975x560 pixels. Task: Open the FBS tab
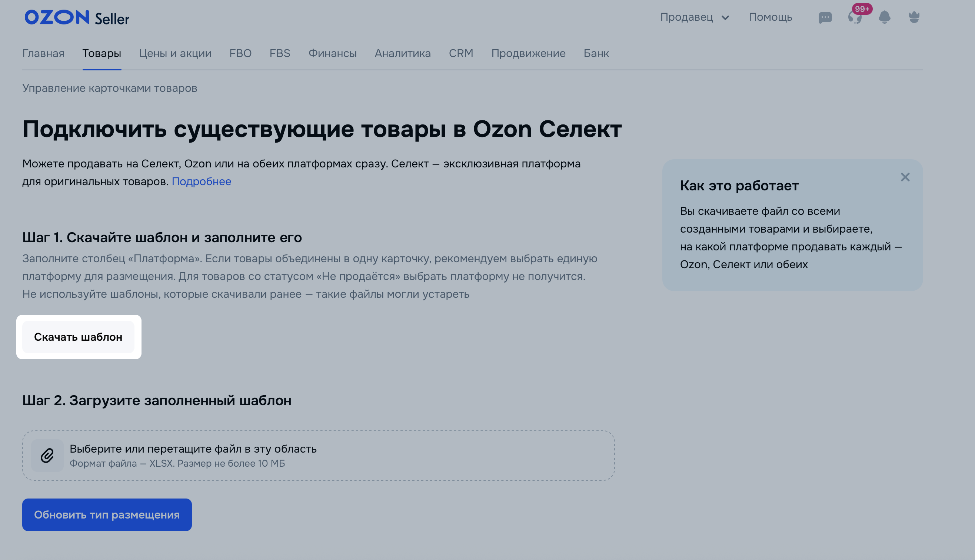coord(280,53)
